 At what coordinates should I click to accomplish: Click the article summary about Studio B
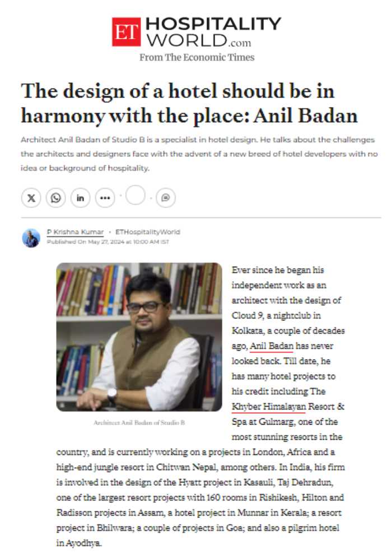[x=199, y=153]
